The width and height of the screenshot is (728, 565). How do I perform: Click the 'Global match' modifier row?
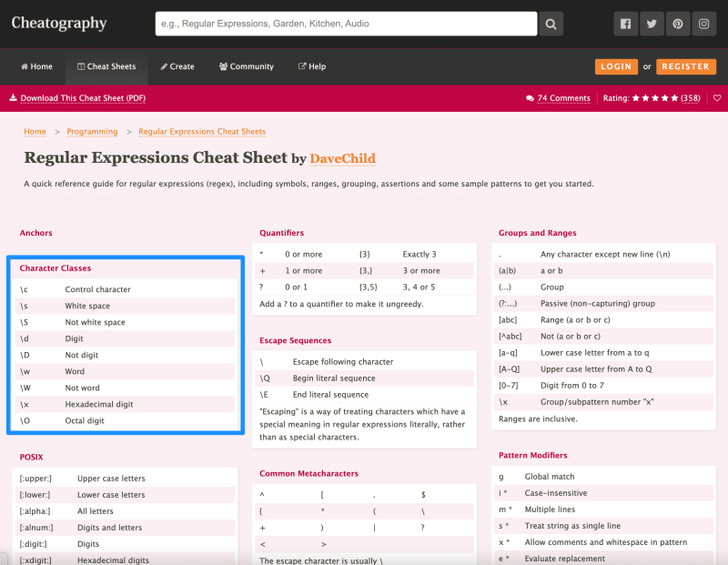coord(603,477)
